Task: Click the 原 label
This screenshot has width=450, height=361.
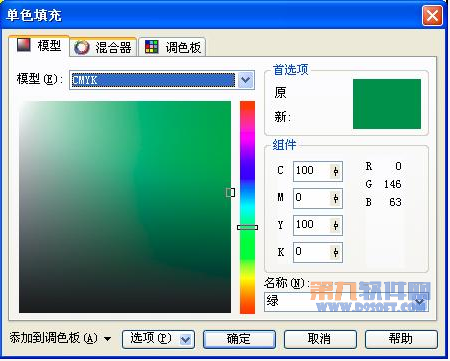Action: point(280,92)
